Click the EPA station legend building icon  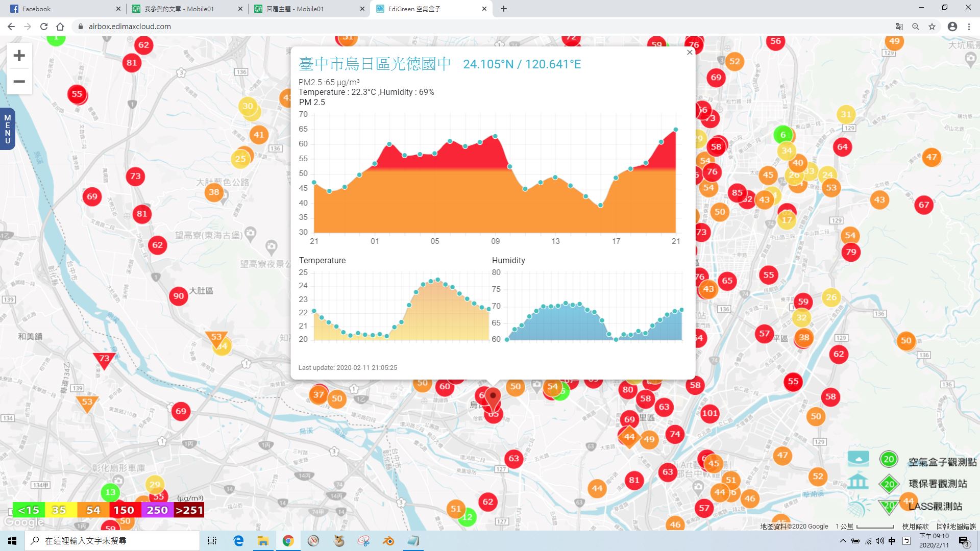point(858,482)
